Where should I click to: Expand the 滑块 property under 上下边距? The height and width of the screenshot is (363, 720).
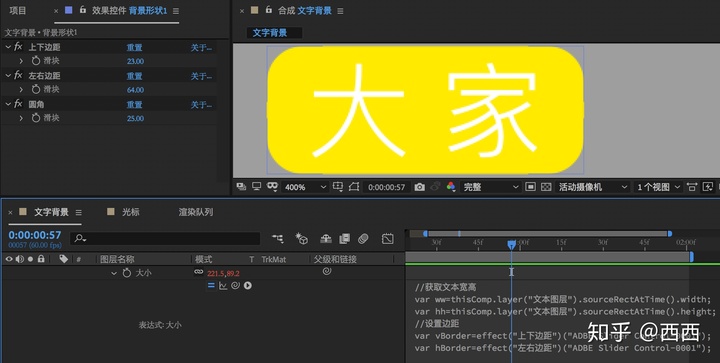21,61
